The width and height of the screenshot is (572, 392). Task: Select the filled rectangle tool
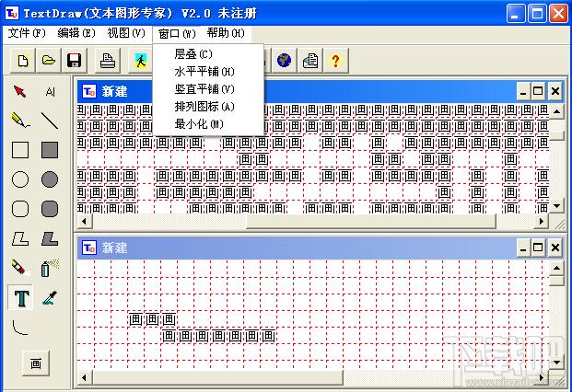50,150
